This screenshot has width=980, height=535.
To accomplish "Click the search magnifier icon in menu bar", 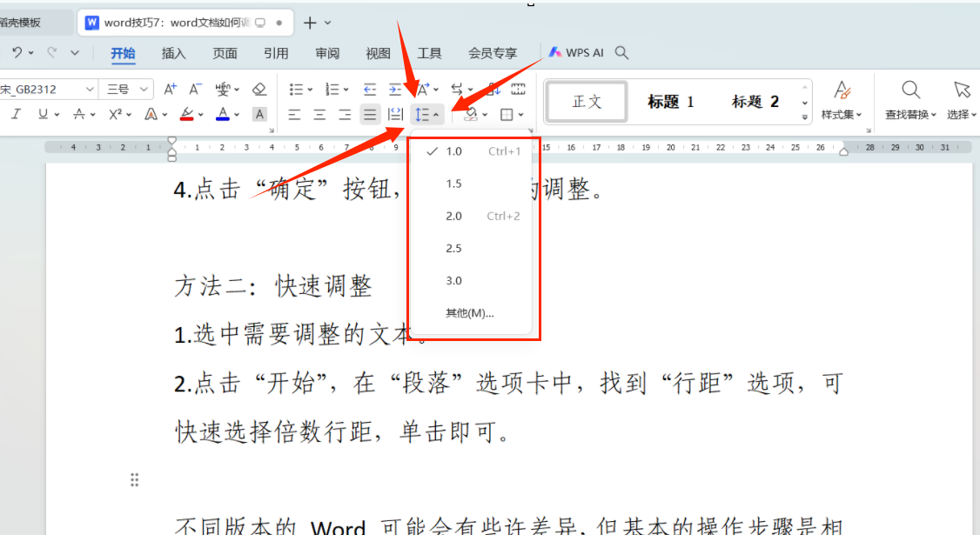I will [621, 52].
